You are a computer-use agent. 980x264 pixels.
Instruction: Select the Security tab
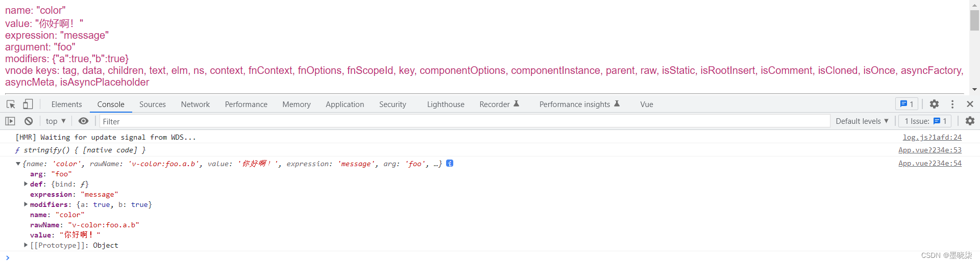point(393,104)
